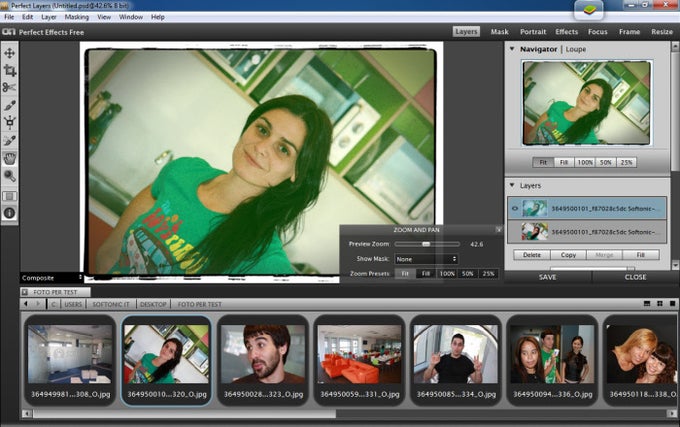Click the horizontal thumbnail scrollbar bar

(185, 414)
